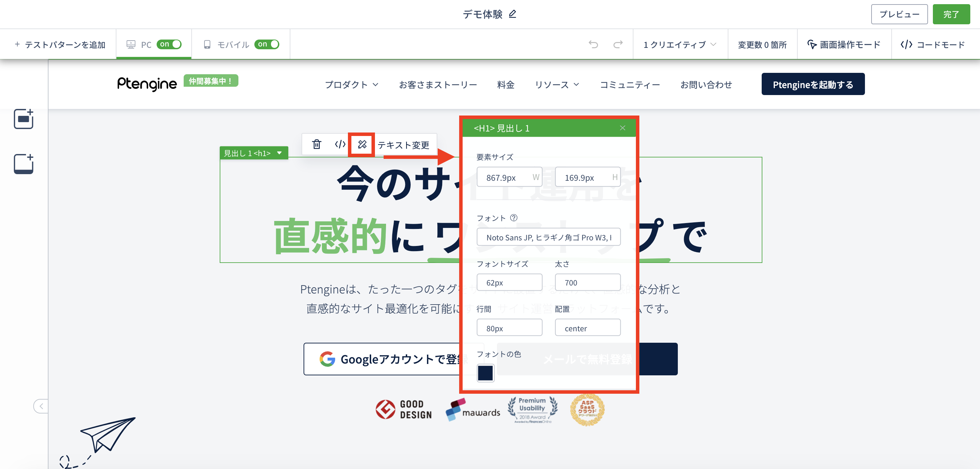Open 料金 nav item

click(x=506, y=85)
